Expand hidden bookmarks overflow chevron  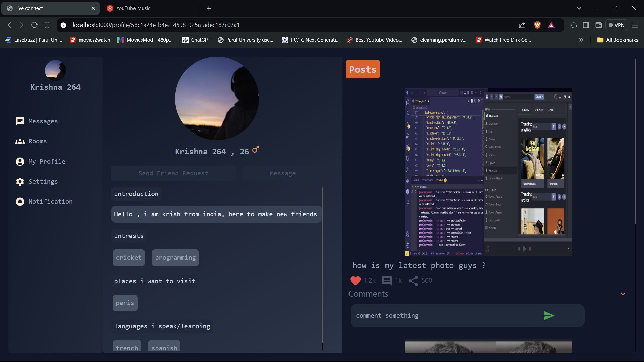581,40
